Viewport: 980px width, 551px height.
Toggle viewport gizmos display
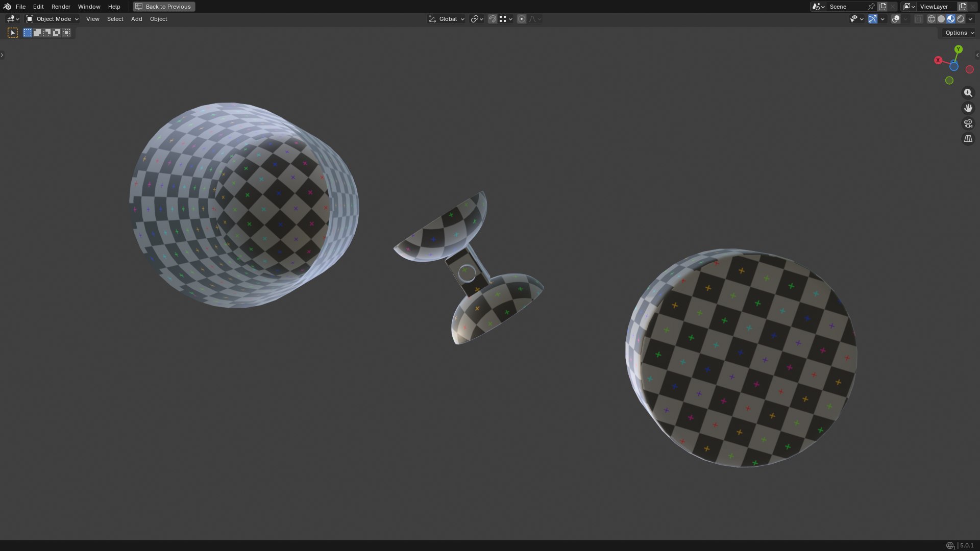click(873, 19)
